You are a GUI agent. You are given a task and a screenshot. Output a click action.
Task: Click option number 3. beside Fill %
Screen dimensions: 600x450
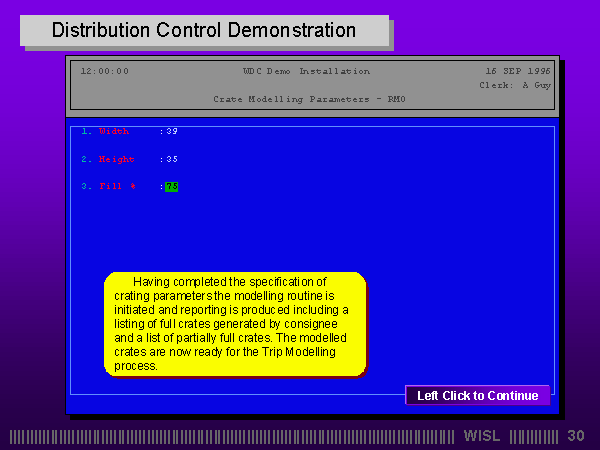click(86, 186)
